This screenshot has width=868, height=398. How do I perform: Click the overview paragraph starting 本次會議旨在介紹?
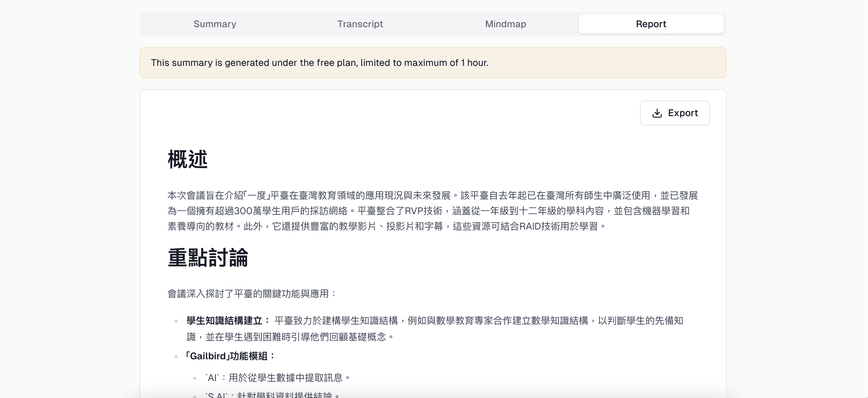(x=433, y=211)
